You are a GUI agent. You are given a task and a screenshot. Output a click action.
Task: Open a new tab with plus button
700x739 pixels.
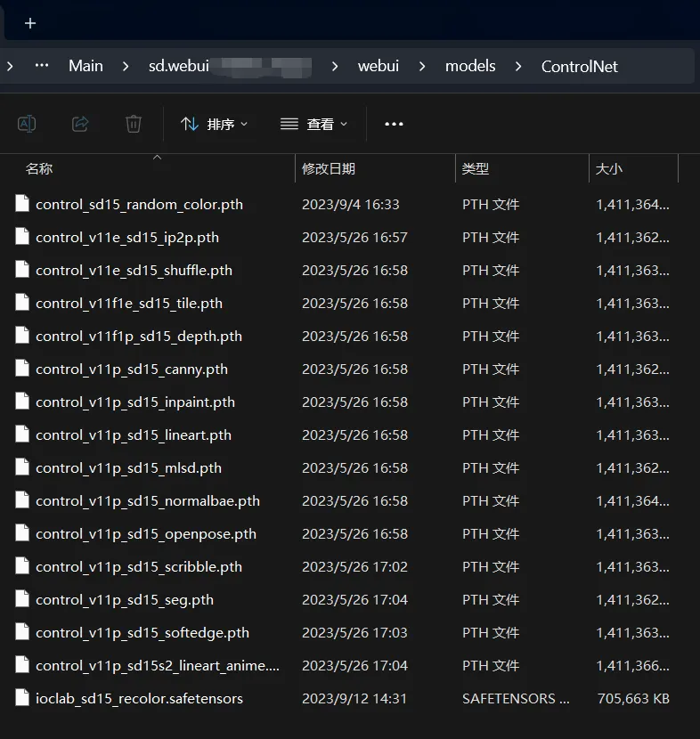coord(30,23)
